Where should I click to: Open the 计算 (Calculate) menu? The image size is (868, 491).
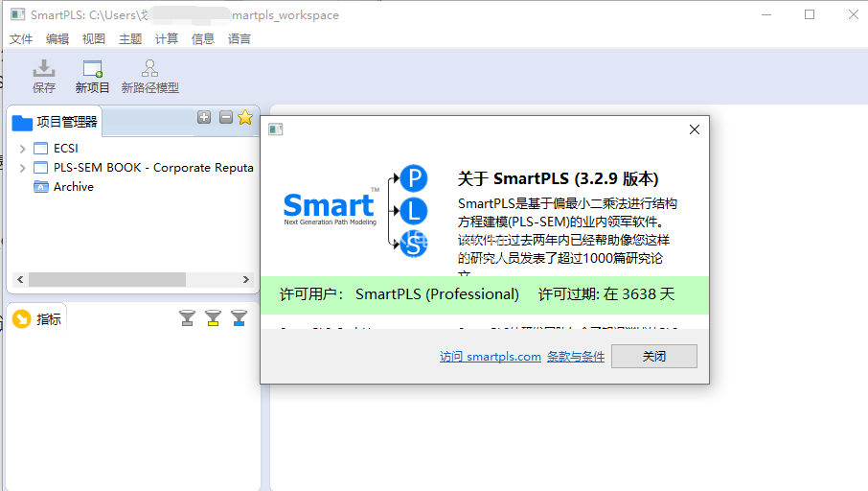tap(167, 38)
